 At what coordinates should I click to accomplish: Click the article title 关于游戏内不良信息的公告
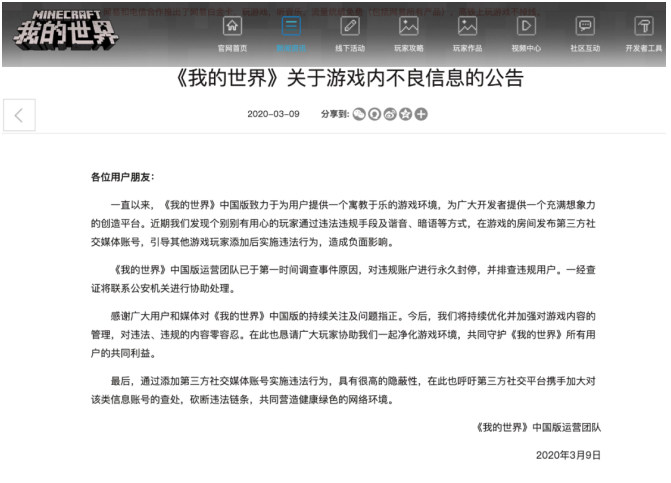(x=350, y=78)
